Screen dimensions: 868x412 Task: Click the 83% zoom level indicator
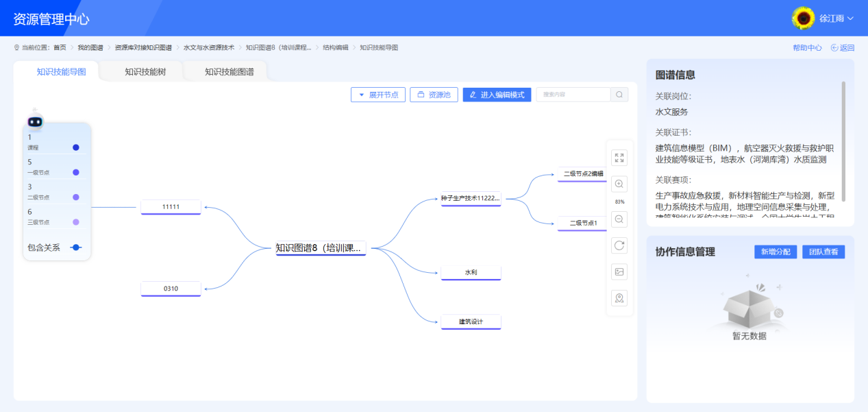(x=619, y=202)
